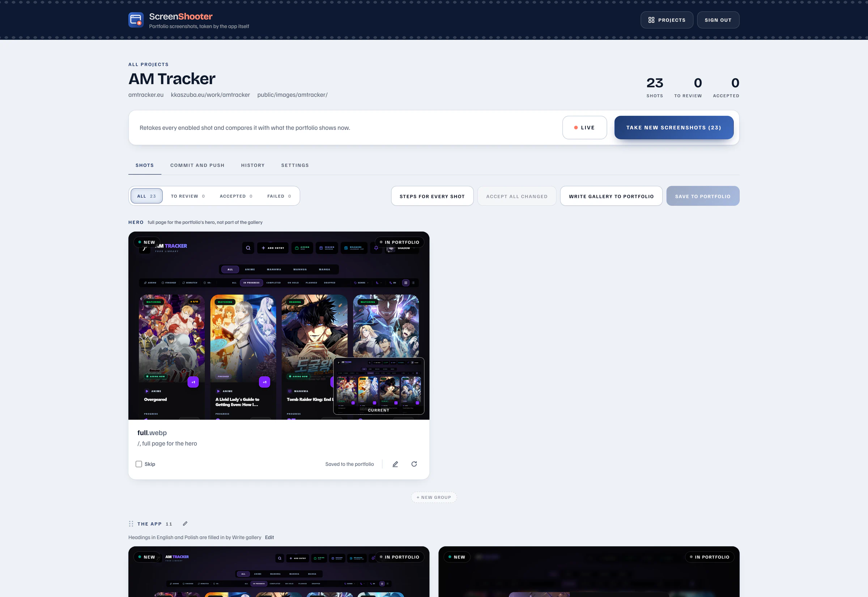Open Steps for Every Shot
Image resolution: width=868 pixels, height=597 pixels.
432,196
